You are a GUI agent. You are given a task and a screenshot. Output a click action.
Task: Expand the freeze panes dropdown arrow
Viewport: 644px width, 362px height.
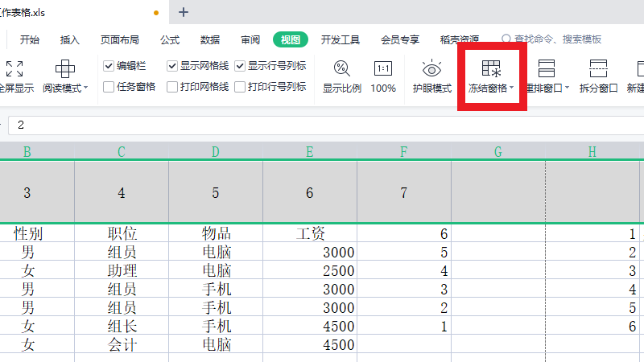pos(512,88)
